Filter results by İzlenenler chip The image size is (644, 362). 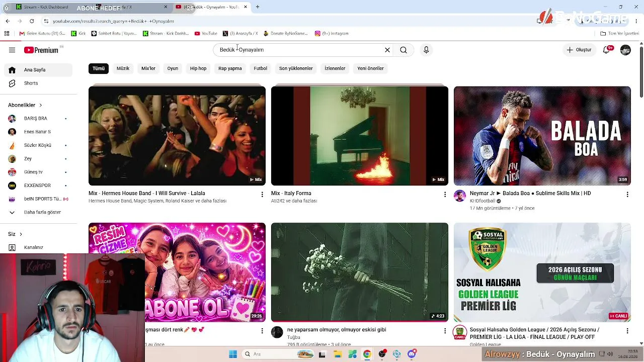point(335,68)
